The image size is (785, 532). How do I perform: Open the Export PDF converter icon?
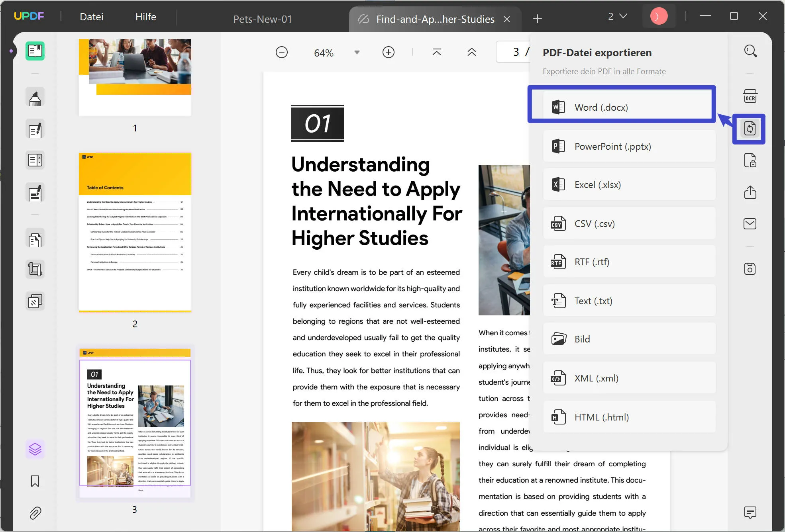750,129
